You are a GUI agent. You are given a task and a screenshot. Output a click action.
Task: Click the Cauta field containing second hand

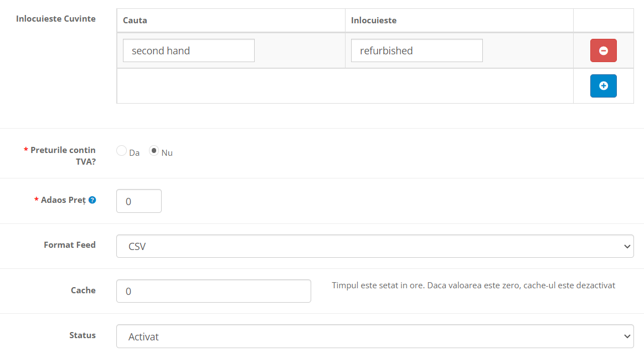click(188, 50)
